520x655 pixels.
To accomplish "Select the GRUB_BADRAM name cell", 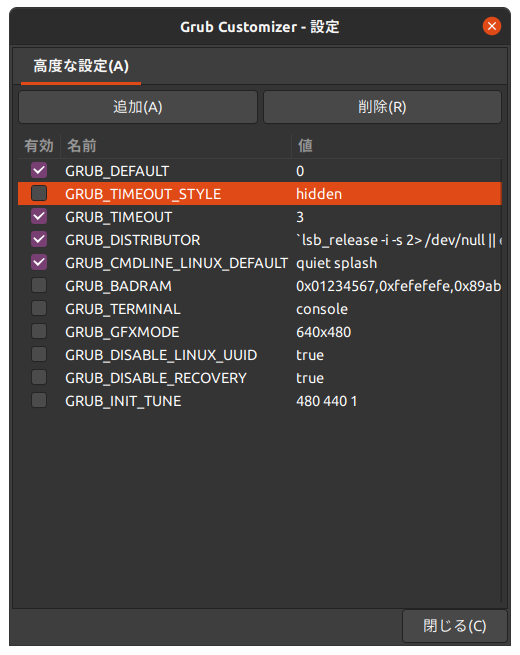I will pyautogui.click(x=118, y=286).
